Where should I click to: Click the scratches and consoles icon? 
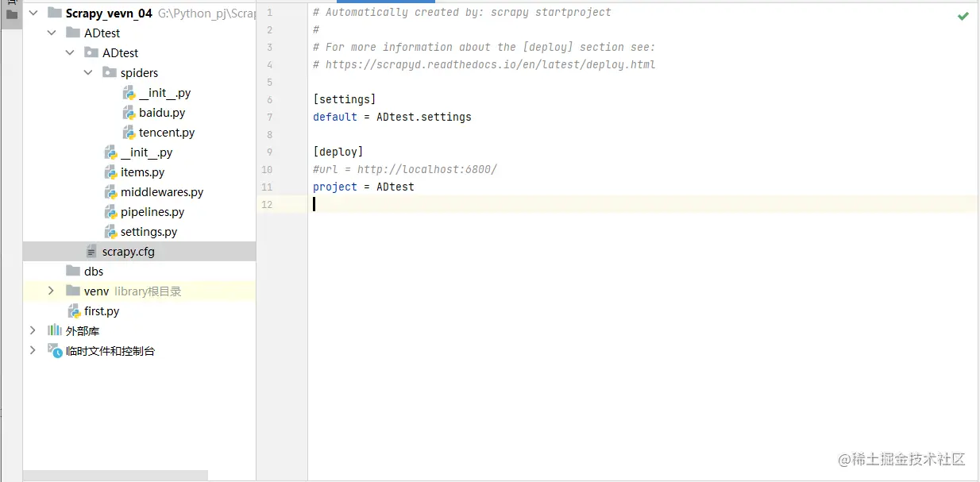(55, 350)
